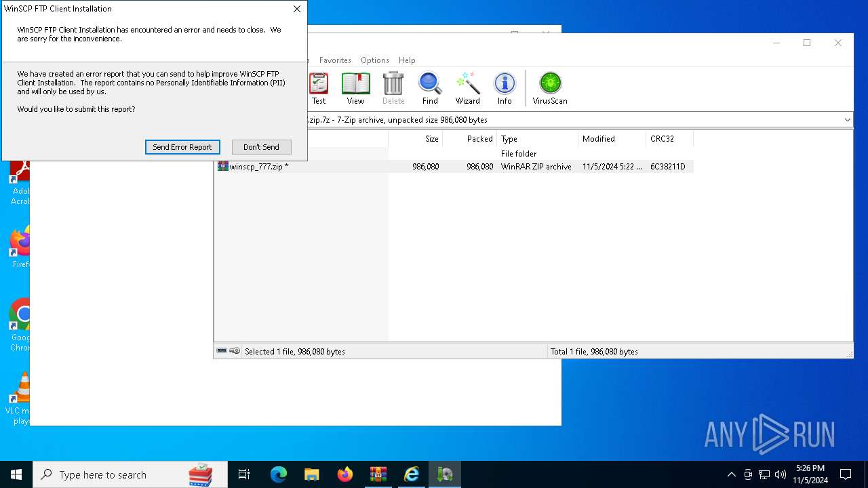Click the volume speaker tray icon
868x488 pixels.
781,474
